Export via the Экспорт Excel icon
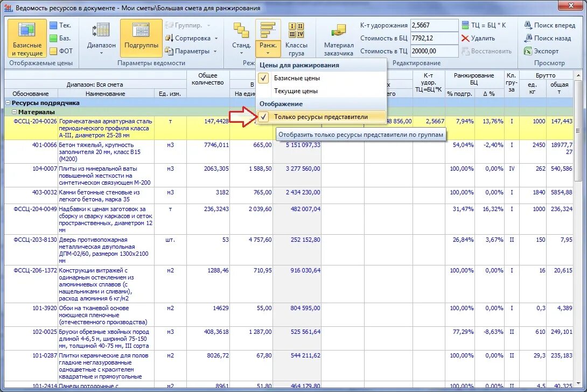The width and height of the screenshot is (587, 392). [528, 51]
